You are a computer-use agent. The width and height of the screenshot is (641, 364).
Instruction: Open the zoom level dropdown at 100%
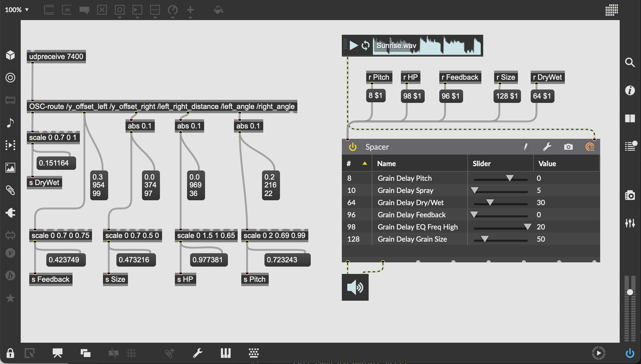(17, 10)
